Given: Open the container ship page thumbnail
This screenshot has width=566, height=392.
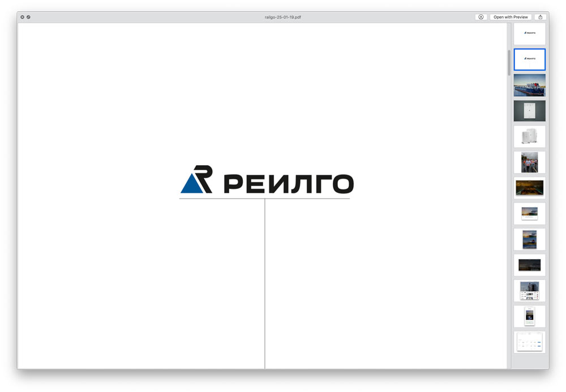Looking at the screenshot, I should [529, 85].
